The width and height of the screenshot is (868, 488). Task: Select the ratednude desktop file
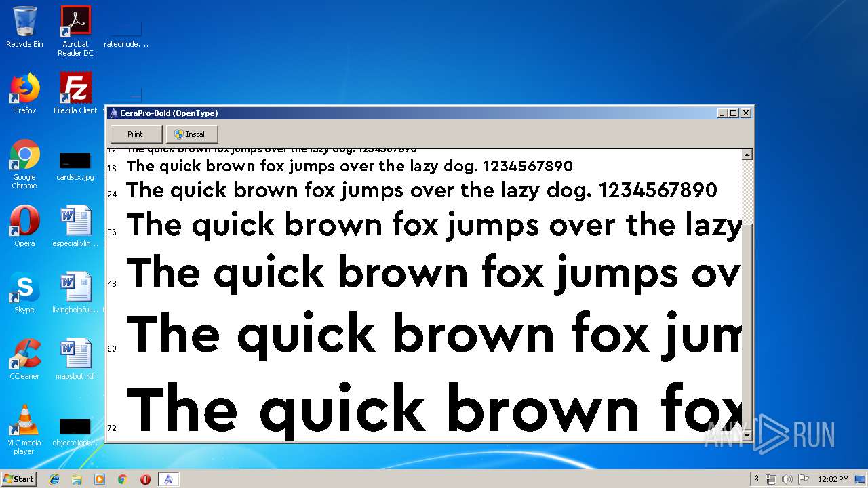tap(126, 34)
